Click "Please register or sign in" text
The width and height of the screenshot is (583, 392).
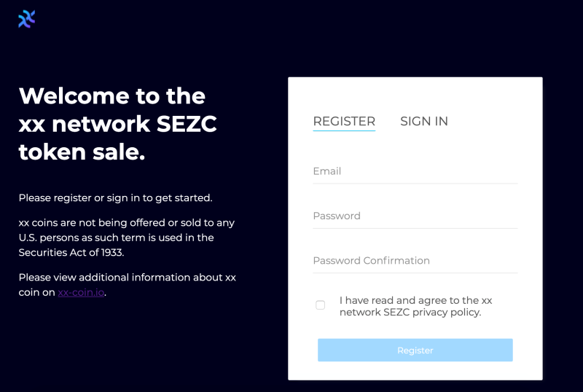click(115, 197)
